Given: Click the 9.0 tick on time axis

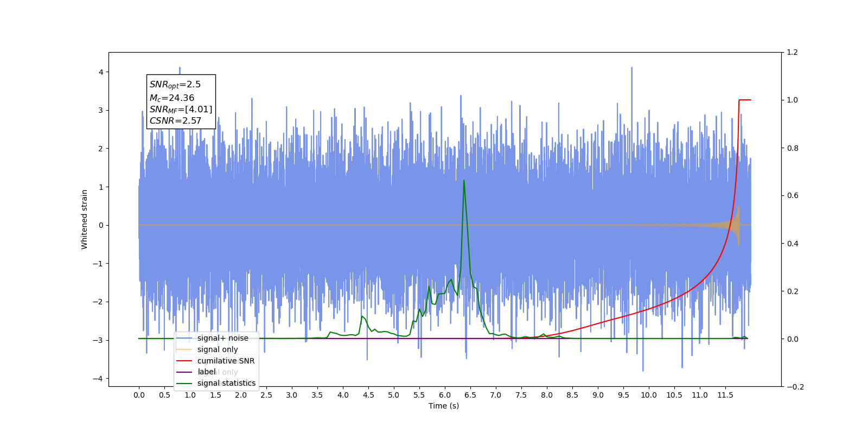Looking at the screenshot, I should tap(598, 395).
